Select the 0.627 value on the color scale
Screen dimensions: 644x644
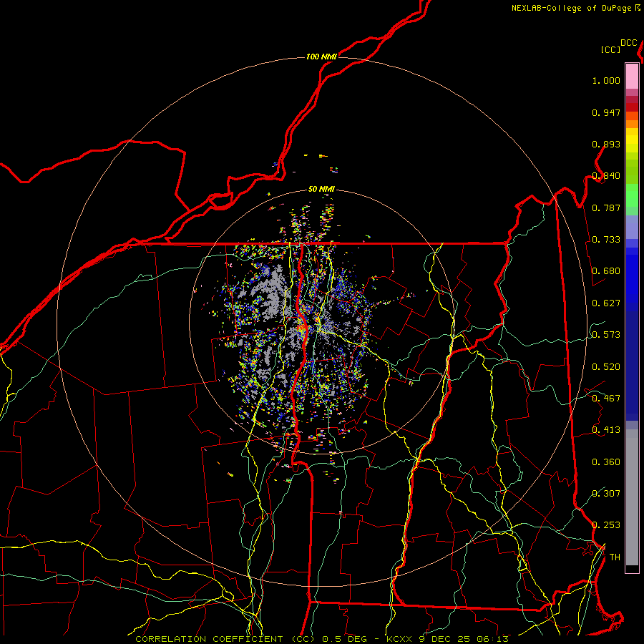click(606, 303)
